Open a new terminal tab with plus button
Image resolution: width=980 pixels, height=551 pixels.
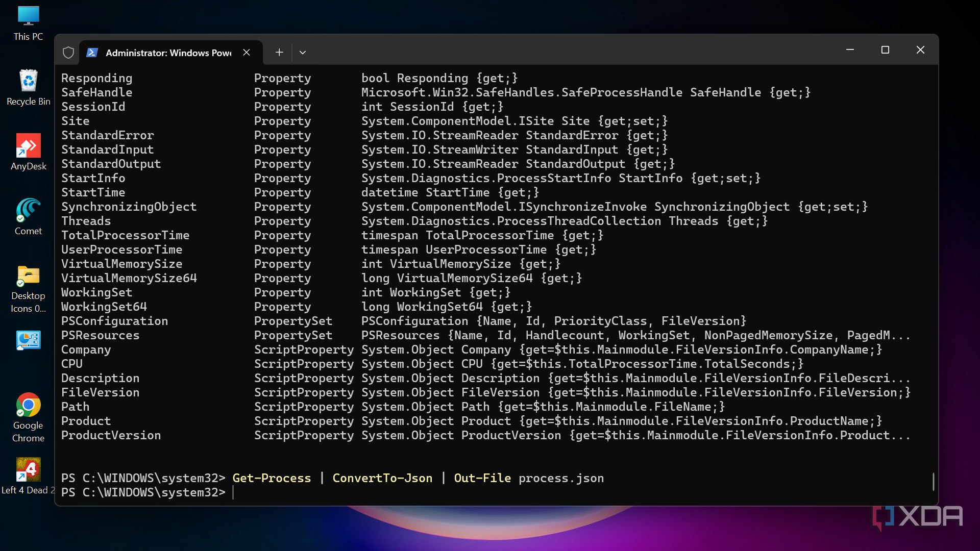point(279,53)
